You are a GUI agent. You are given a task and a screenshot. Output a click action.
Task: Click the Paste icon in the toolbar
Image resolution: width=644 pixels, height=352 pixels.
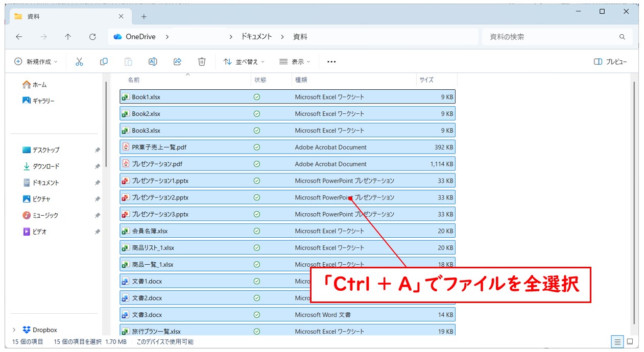point(128,62)
